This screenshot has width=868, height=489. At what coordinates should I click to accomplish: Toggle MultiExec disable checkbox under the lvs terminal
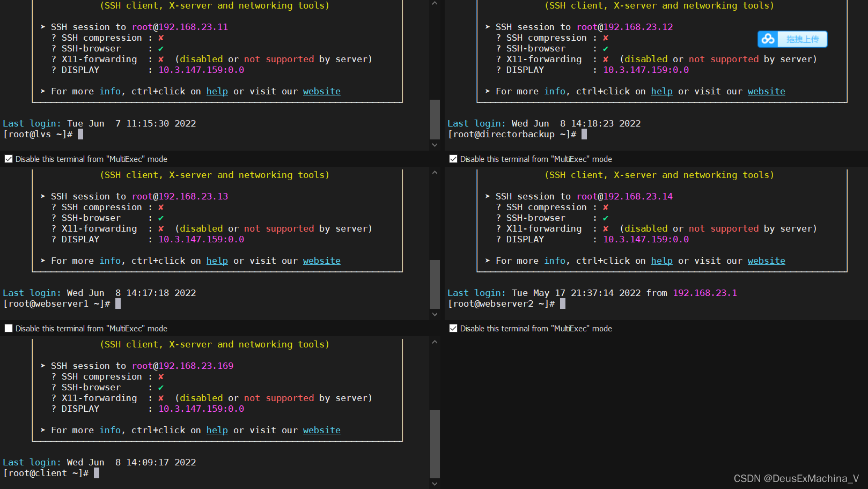[x=9, y=159]
